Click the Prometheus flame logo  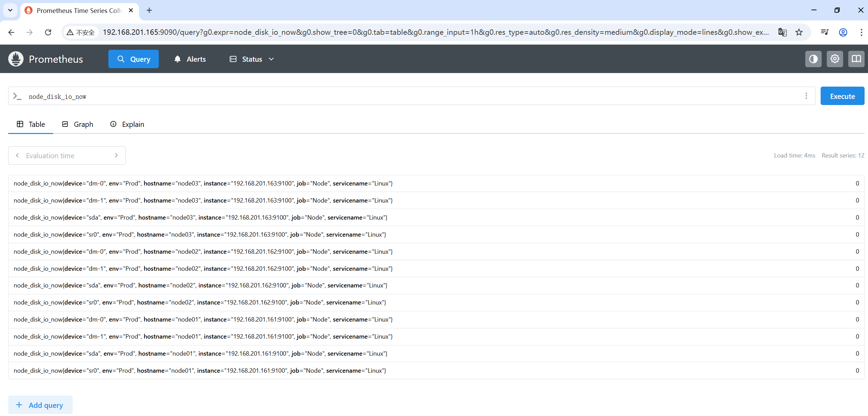[16, 59]
